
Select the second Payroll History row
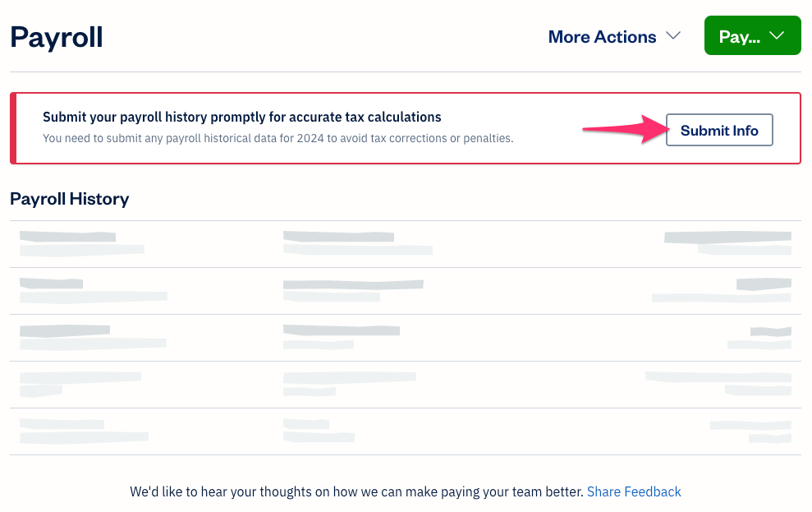point(405,291)
